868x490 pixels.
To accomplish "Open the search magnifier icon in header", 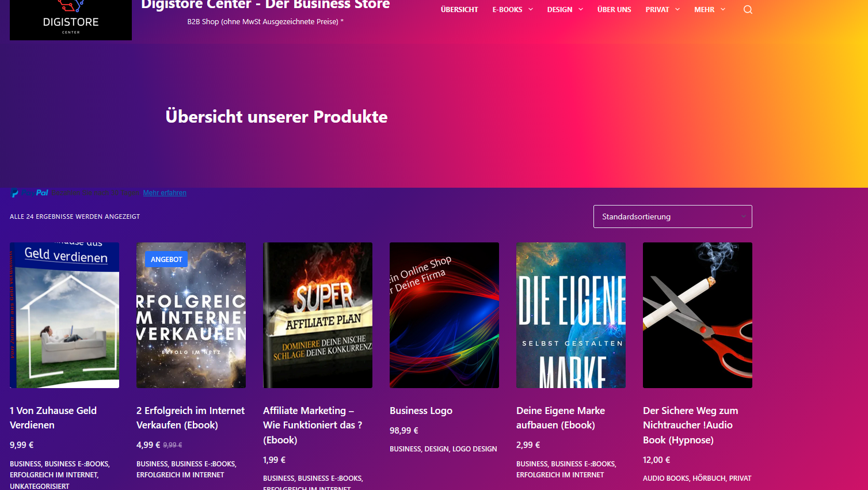I will click(x=748, y=9).
